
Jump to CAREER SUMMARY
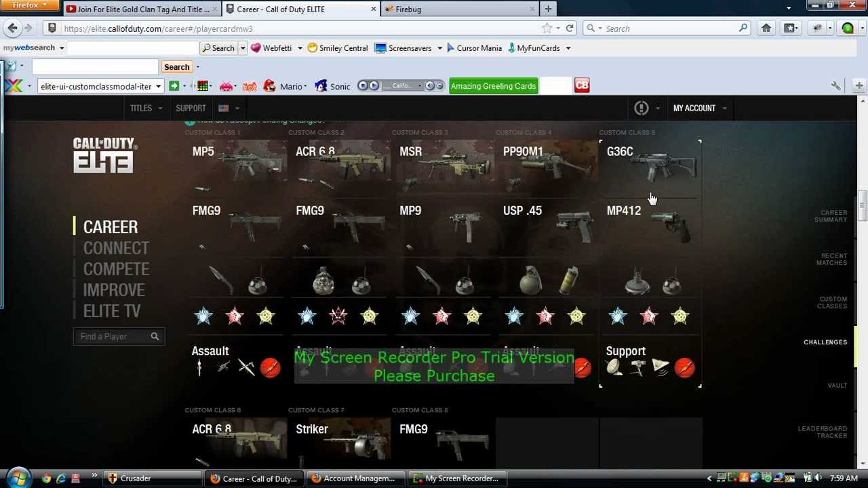831,216
